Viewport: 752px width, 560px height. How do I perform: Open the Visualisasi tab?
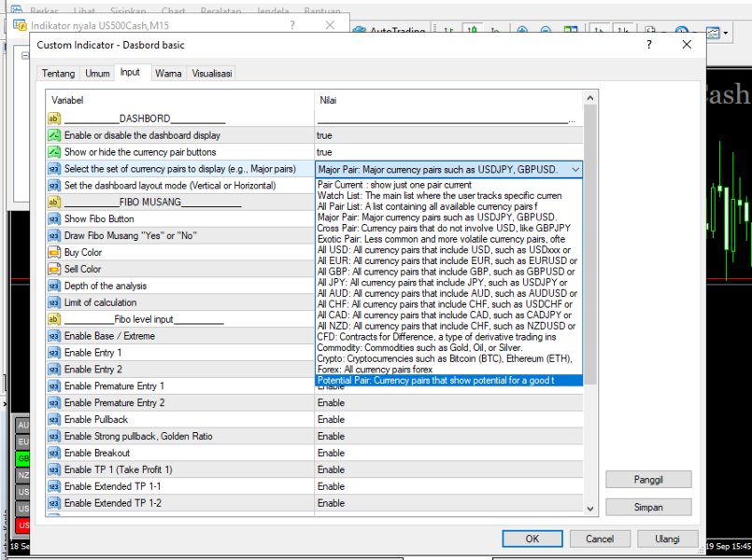pos(212,74)
